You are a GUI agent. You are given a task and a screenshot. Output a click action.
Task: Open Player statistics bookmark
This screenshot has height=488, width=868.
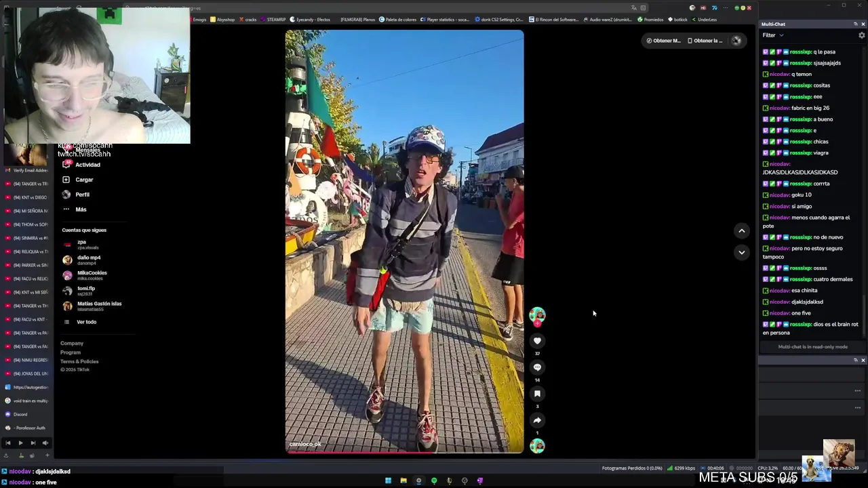pyautogui.click(x=444, y=20)
